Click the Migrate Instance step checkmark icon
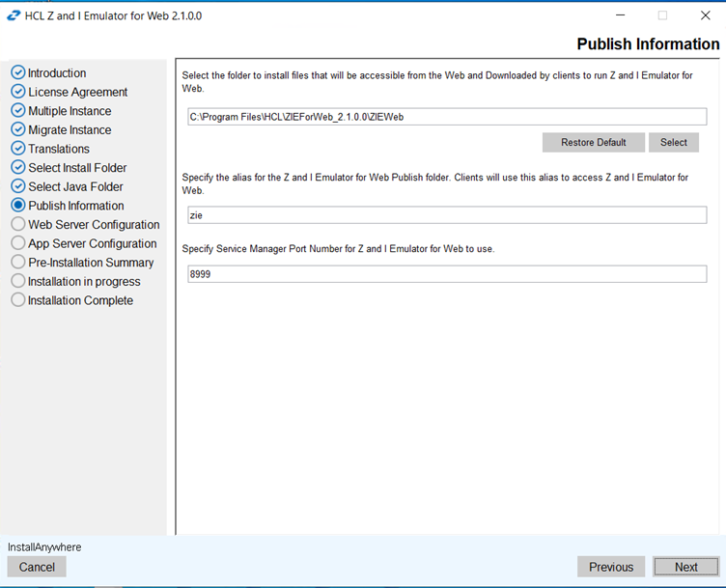Screen dimensions: 726x588 tap(18, 129)
